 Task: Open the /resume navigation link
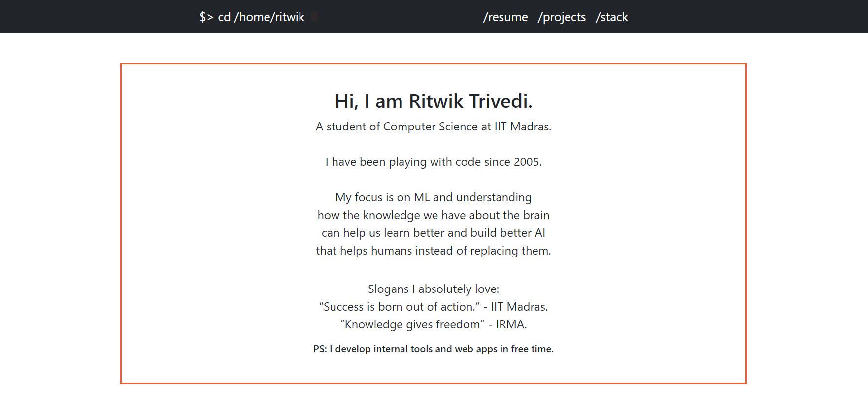[x=505, y=17]
